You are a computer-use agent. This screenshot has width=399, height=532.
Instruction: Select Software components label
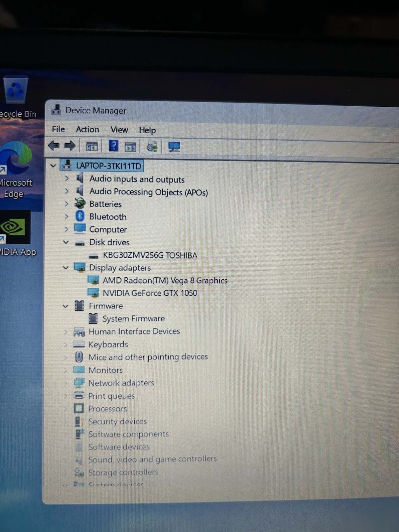coord(128,434)
